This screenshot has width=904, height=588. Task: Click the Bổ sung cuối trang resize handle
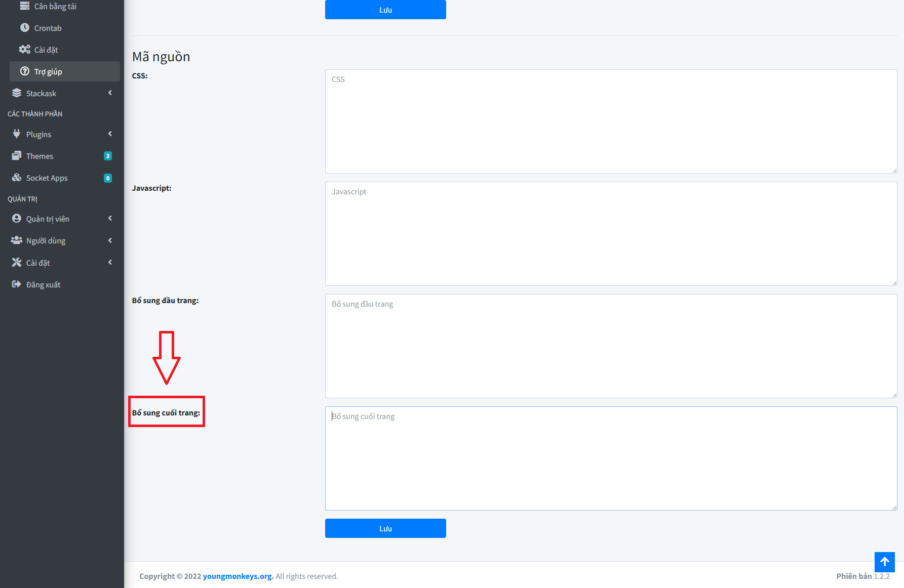pyautogui.click(x=894, y=508)
